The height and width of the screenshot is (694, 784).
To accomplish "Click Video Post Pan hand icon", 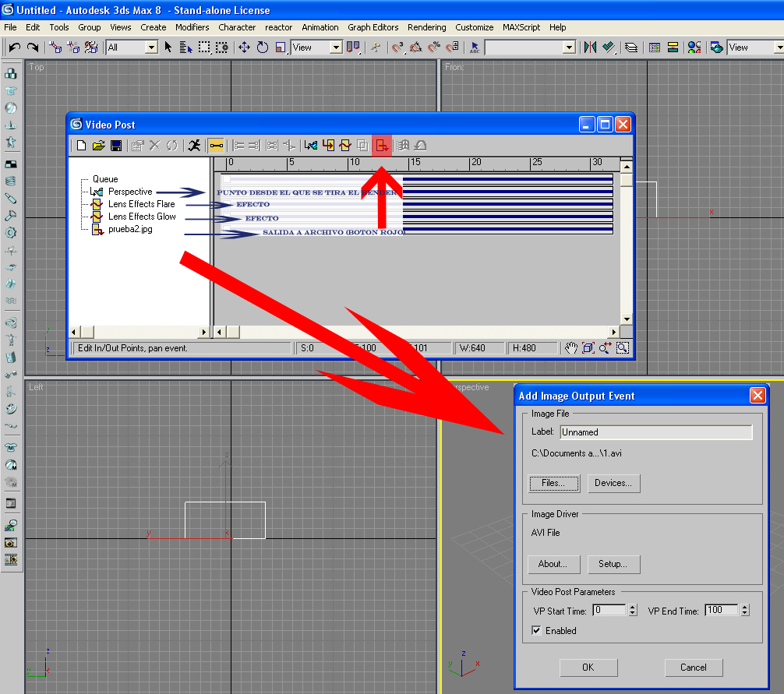I will (571, 347).
